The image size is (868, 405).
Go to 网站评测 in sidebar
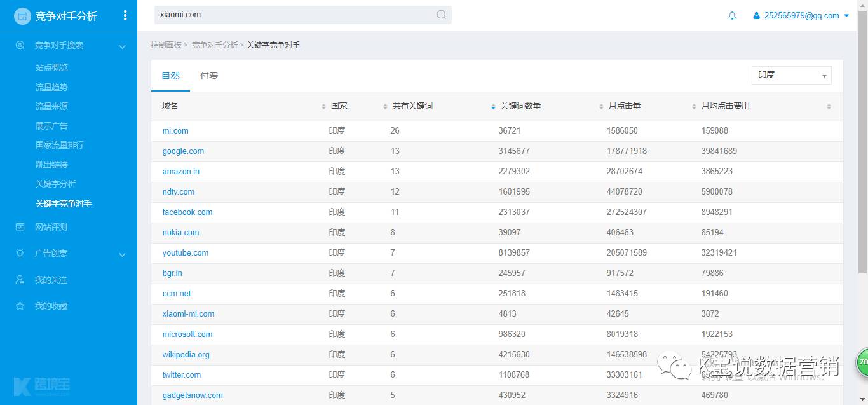click(51, 227)
